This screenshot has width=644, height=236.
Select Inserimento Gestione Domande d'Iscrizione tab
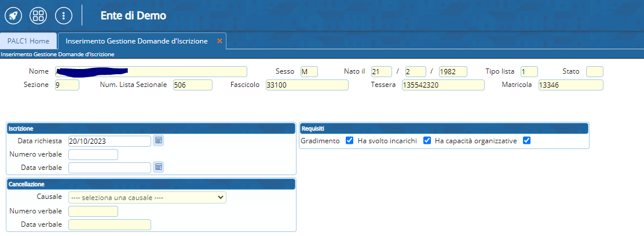(137, 41)
